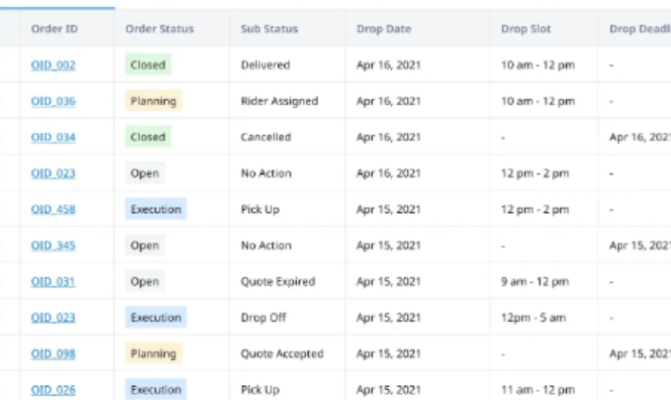Click the Cancelled sub status cell
Screen dimensions: 671x400
coord(266,137)
